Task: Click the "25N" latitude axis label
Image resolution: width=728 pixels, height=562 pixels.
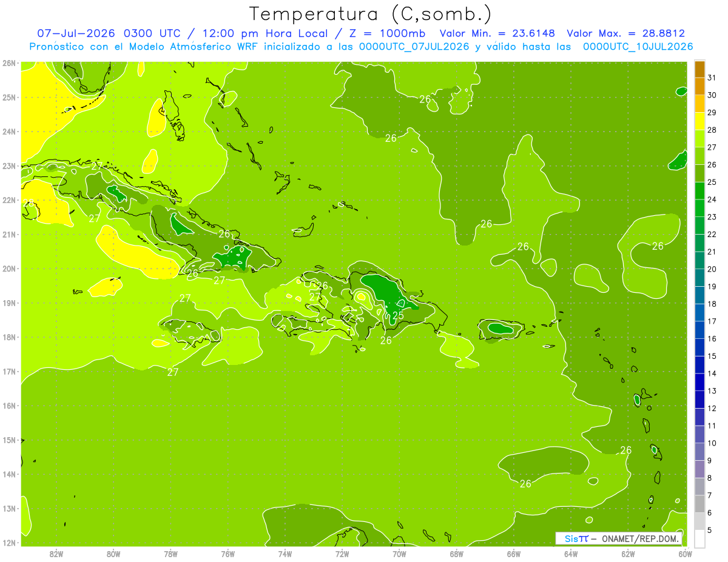Action: click(9, 97)
